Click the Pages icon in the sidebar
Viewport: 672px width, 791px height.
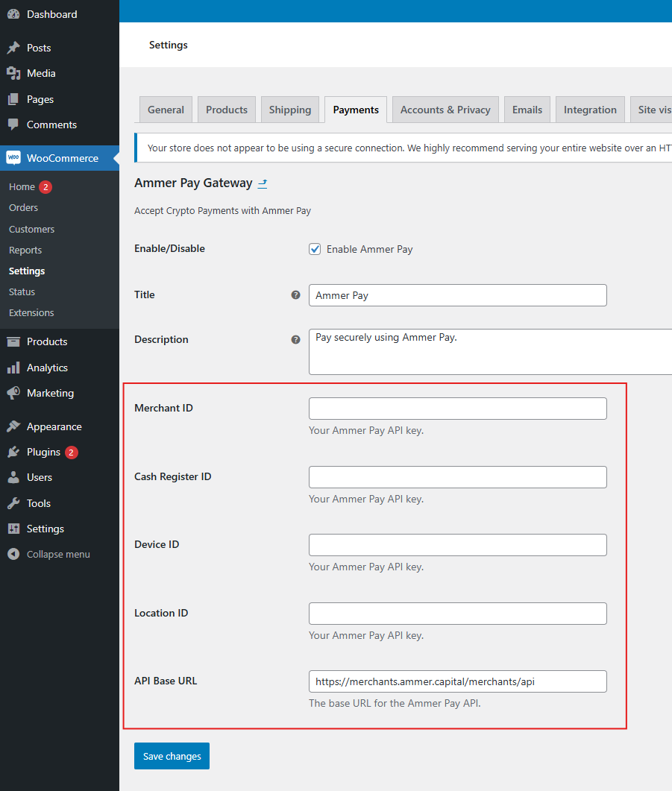click(x=13, y=99)
